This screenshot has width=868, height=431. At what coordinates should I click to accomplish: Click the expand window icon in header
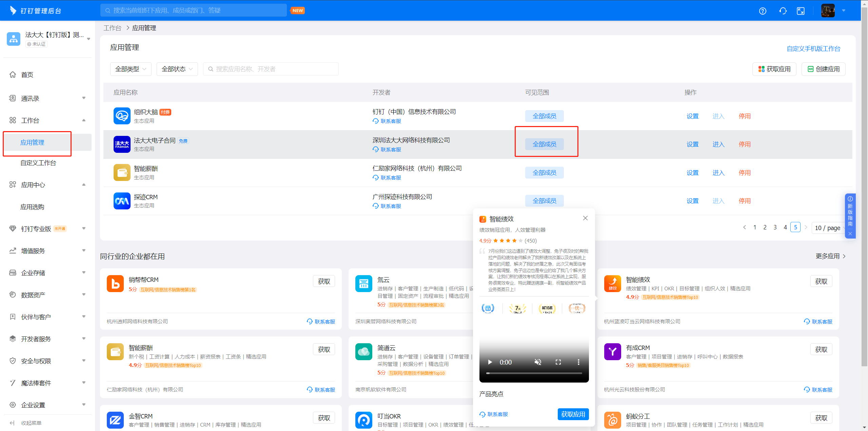[801, 11]
